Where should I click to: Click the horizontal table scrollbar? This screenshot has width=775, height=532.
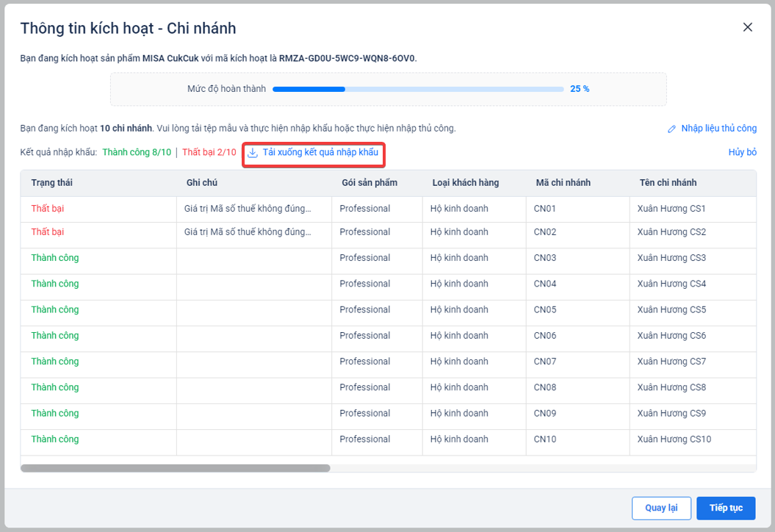pos(175,468)
